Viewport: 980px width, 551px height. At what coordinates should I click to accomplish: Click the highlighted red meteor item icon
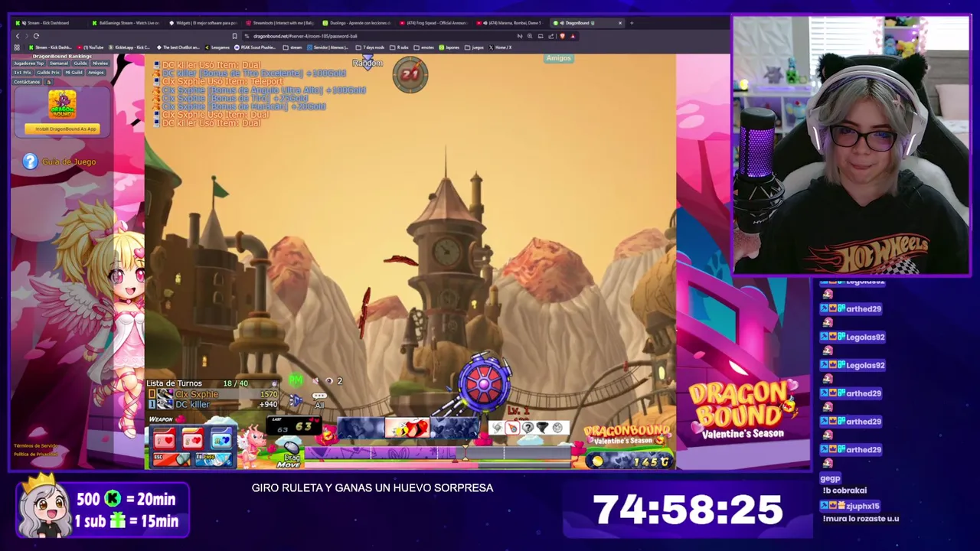pyautogui.click(x=511, y=428)
